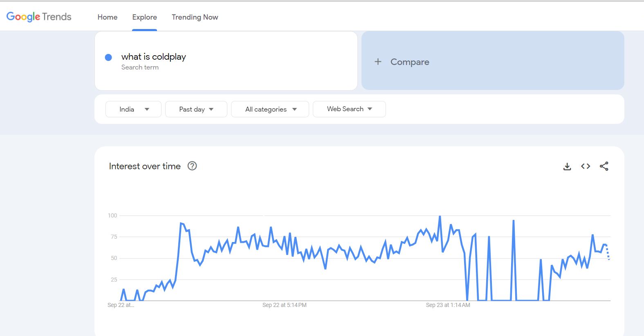The width and height of the screenshot is (644, 336).
Task: Edit the 'what is coldplay' search term
Action: 154,57
